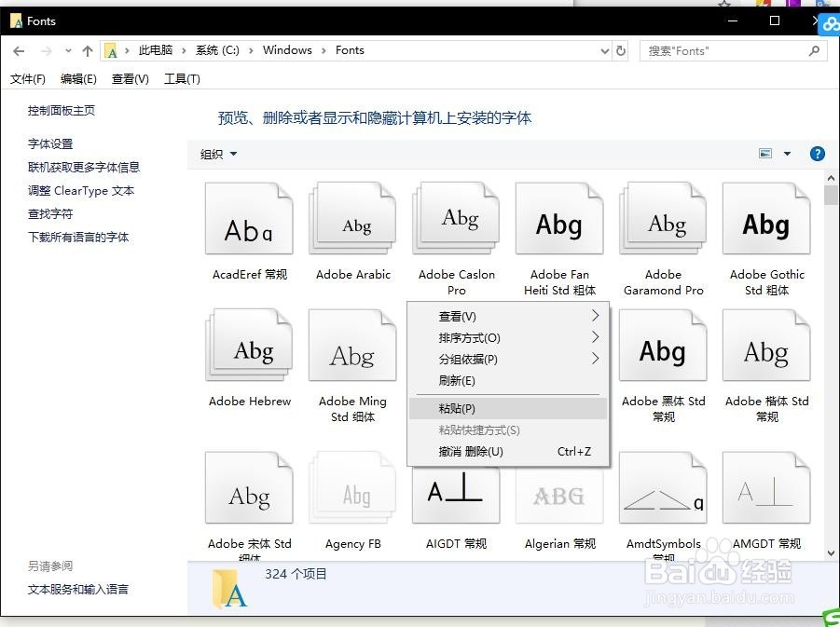Image resolution: width=840 pixels, height=627 pixels.
Task: Select the AcadEref 常规 font icon
Action: tap(249, 218)
